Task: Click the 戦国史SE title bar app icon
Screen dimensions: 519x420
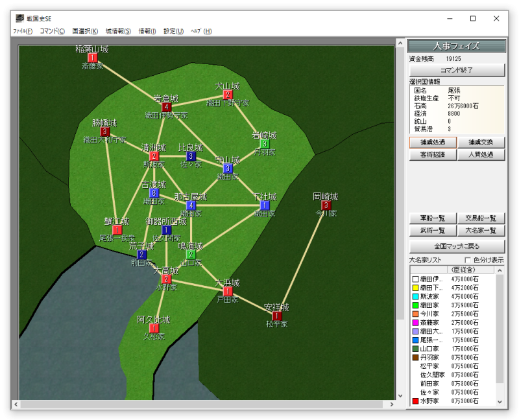Action: click(x=20, y=19)
